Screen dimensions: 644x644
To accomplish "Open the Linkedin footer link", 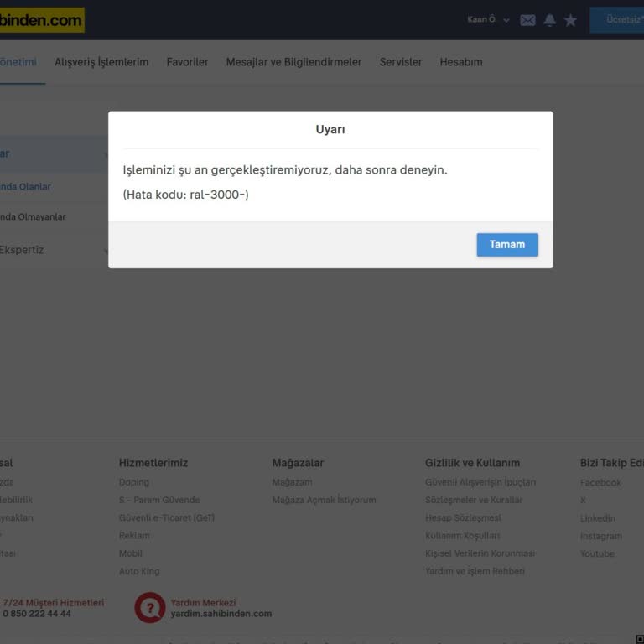I will click(x=598, y=518).
